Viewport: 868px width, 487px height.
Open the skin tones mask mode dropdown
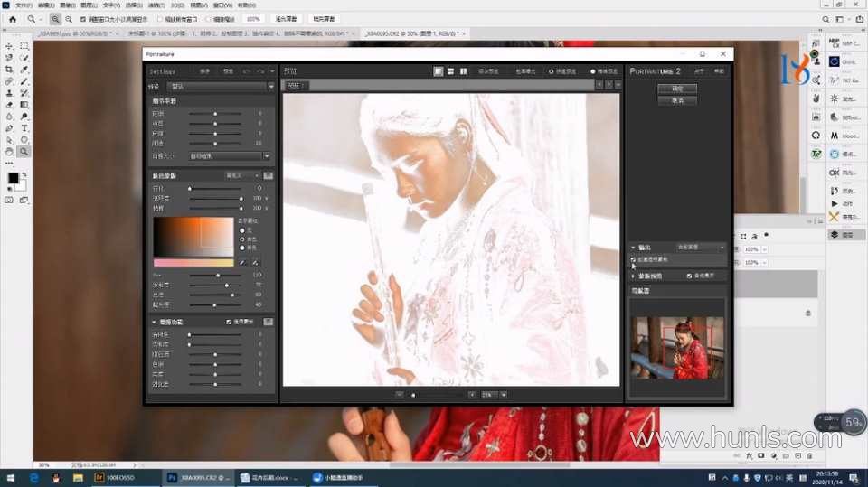point(242,175)
